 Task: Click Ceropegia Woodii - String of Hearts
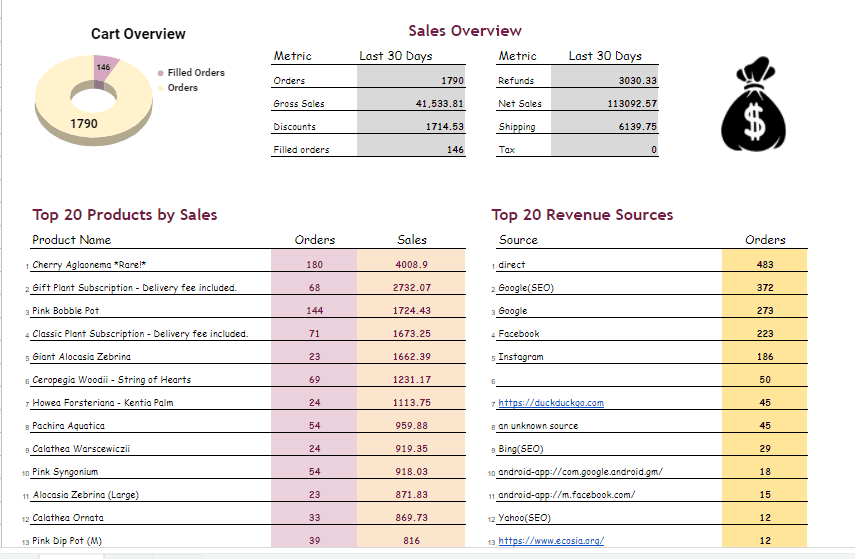(x=111, y=380)
